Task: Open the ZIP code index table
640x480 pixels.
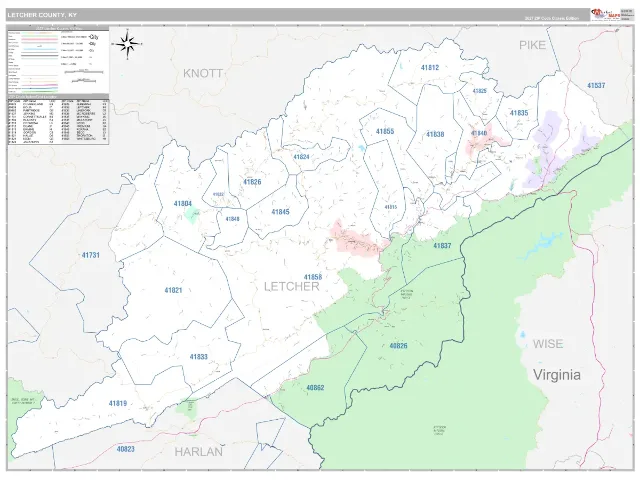Action: 58,120
